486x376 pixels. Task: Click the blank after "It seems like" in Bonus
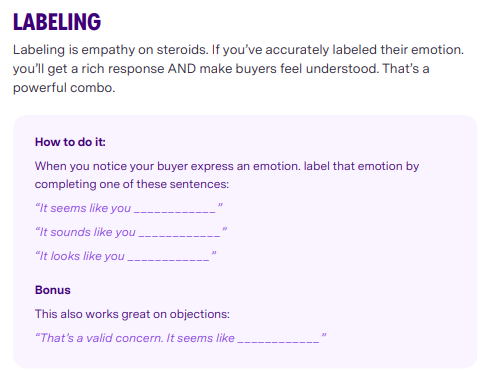tap(278, 341)
